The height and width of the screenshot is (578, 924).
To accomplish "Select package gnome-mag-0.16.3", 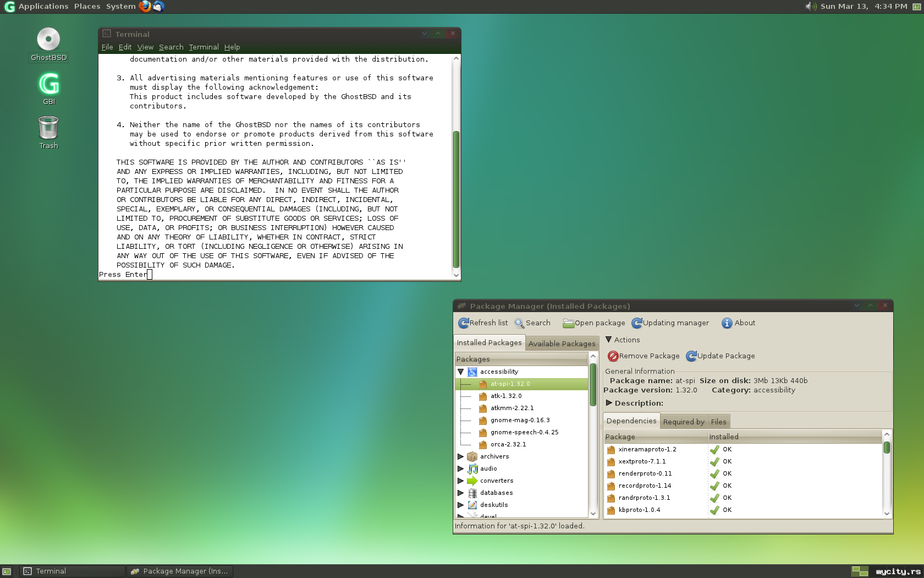I will click(x=520, y=421).
